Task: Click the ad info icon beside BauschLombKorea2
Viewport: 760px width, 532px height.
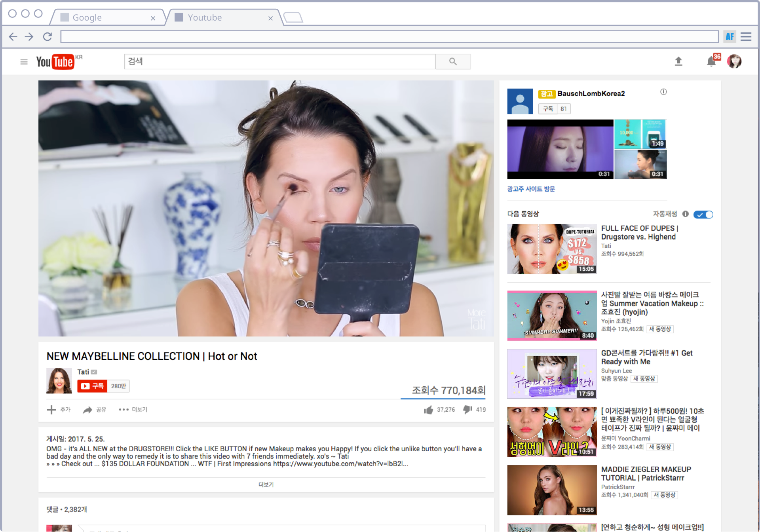Action: [663, 92]
